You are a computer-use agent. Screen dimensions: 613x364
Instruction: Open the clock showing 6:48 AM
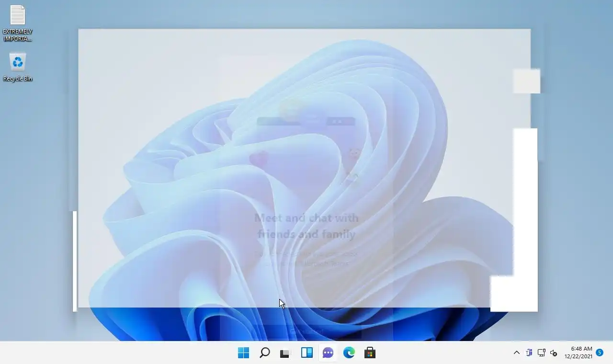578,353
